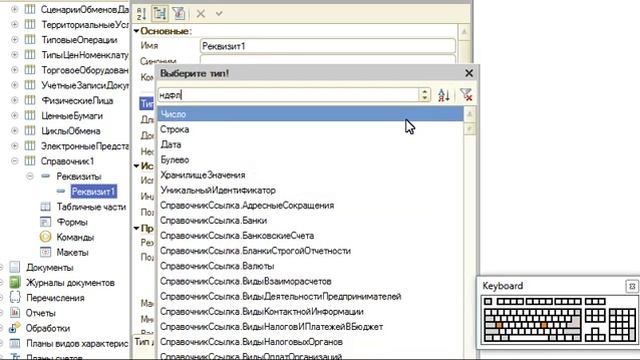The height and width of the screenshot is (360, 640).
Task: Select Планы видов характеристик branch
Action: coord(77,343)
